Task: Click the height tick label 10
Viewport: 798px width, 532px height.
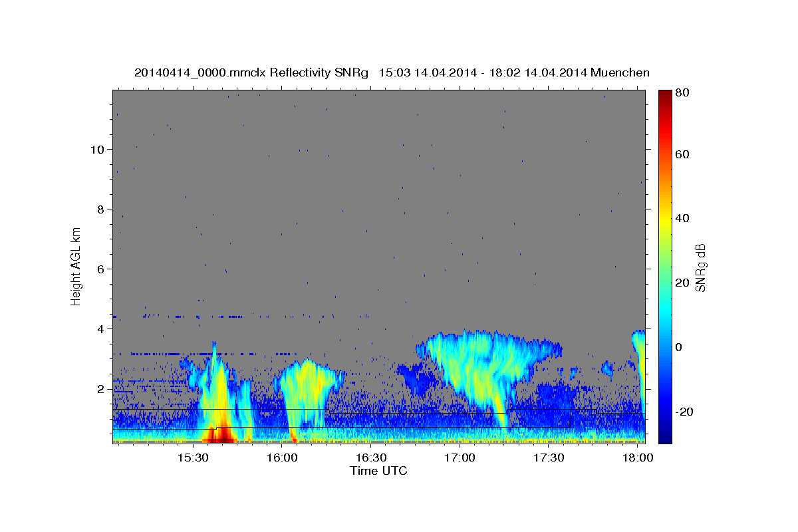Action: coord(97,149)
